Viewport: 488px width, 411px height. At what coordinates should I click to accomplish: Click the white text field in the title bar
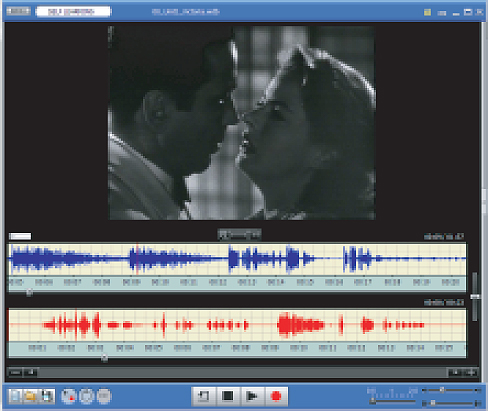[73, 11]
